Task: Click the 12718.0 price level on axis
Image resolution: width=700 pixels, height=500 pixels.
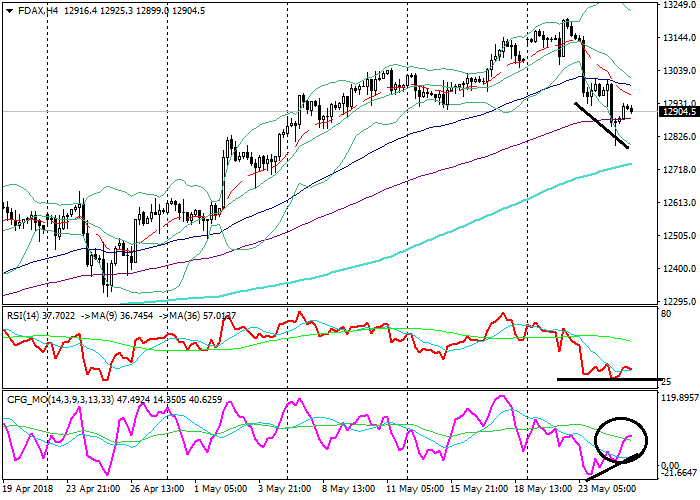Action: coord(678,170)
